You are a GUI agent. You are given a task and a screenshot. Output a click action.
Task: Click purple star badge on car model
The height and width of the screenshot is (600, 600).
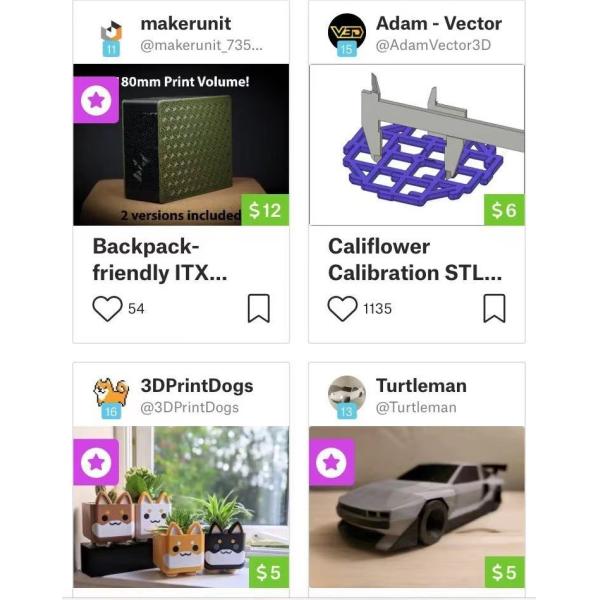[332, 462]
